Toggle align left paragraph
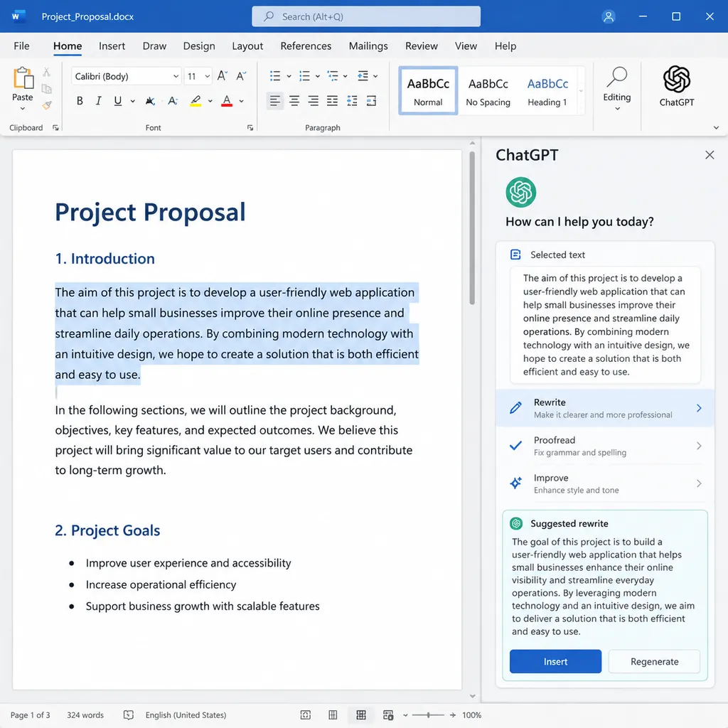Viewport: 728px width, 728px height. [275, 101]
